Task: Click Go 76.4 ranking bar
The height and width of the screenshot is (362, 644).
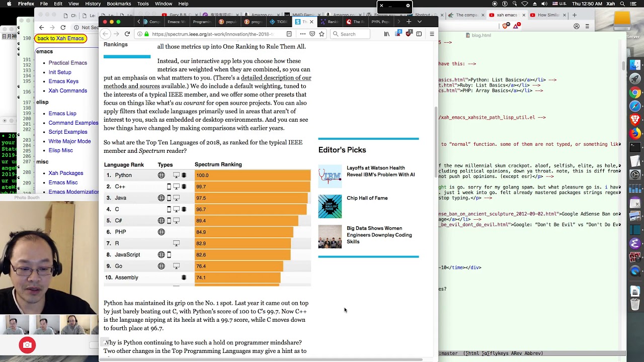Action: tap(239, 266)
